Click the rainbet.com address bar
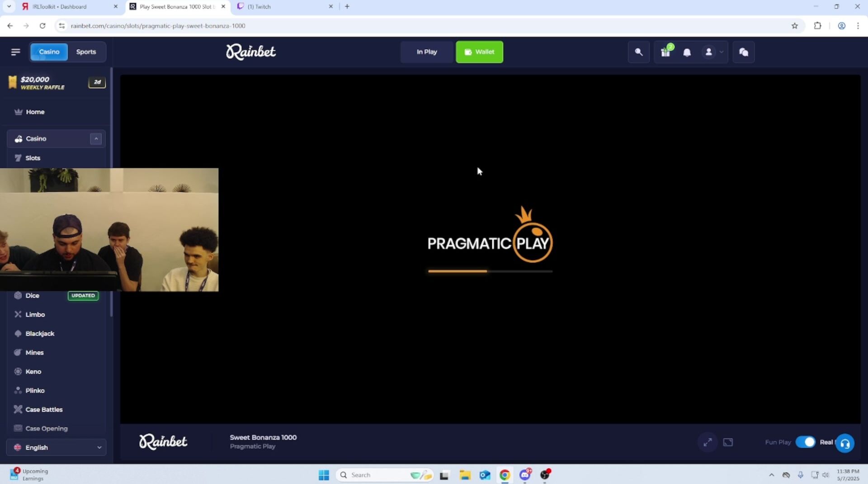The height and width of the screenshot is (484, 868). click(425, 26)
